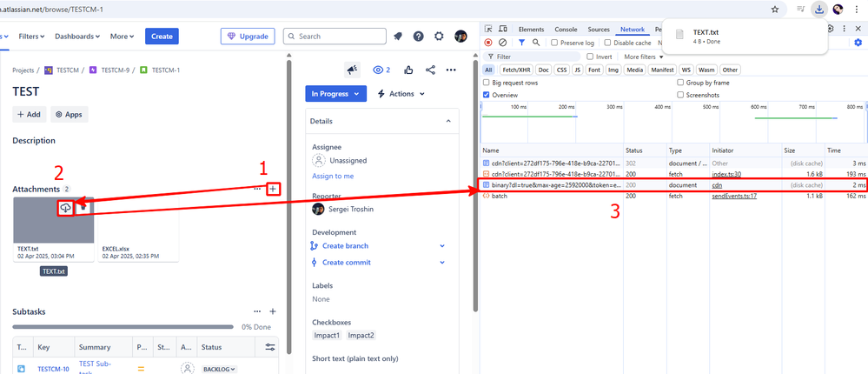Image resolution: width=868 pixels, height=374 pixels.
Task: Open Jira settings gear icon
Action: [439, 36]
